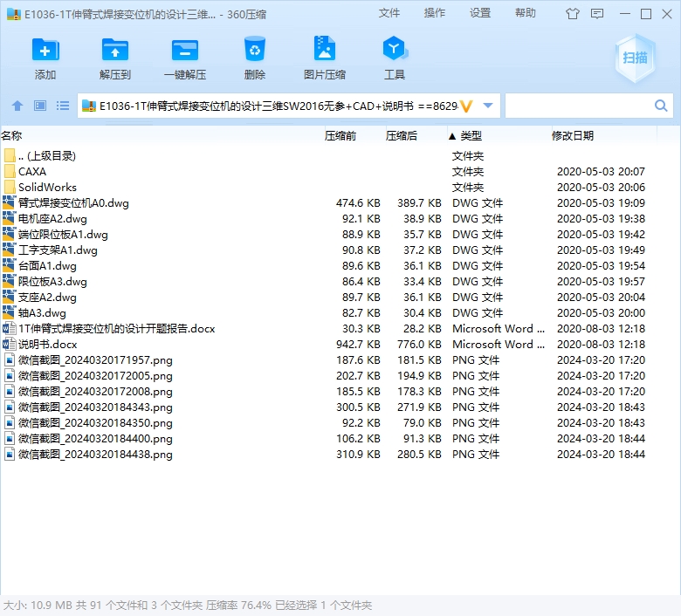Viewport: 681px width, 616px height.
Task: Click the archive icon in the path bar
Action: coord(88,106)
